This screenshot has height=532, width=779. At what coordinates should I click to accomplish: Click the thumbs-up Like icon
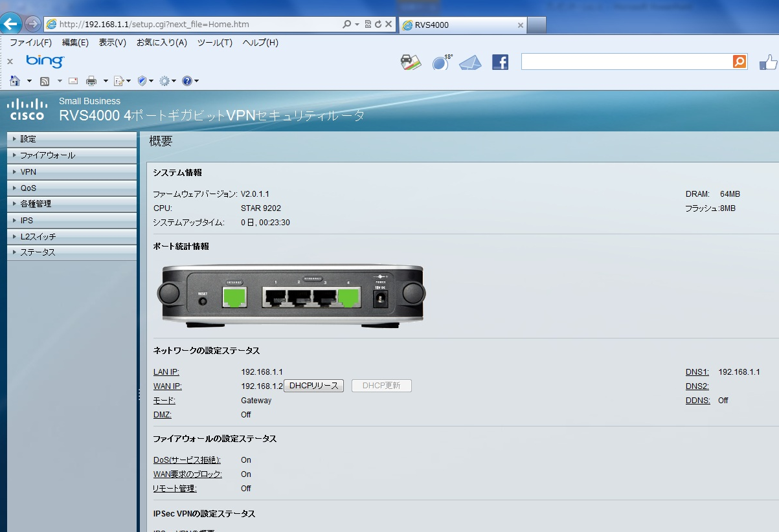coord(768,62)
